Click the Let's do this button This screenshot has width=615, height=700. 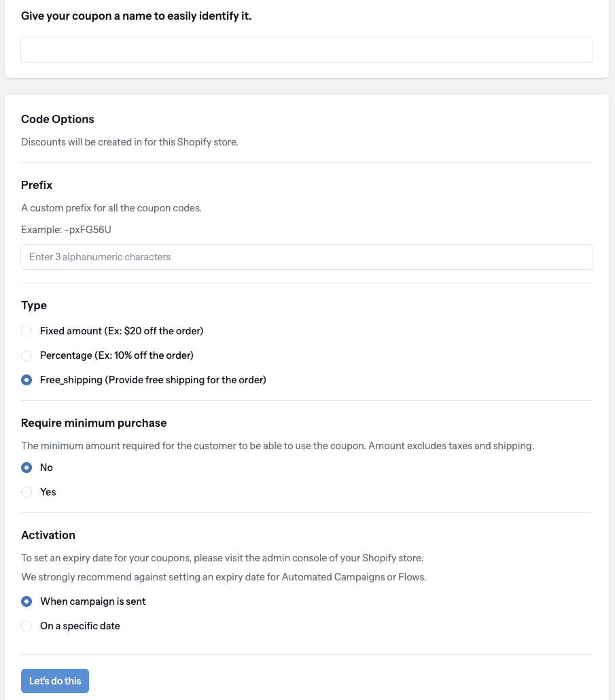[x=55, y=681]
